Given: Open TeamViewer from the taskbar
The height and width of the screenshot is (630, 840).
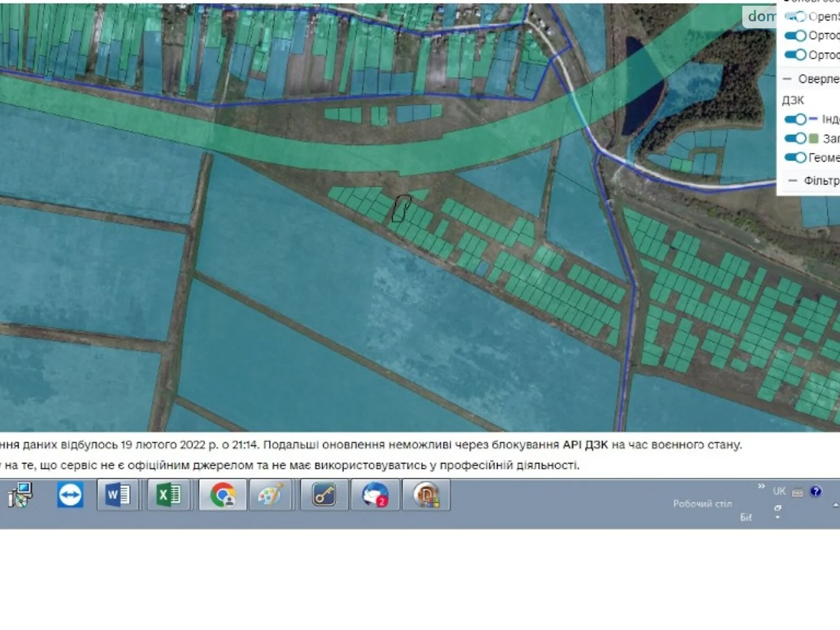Looking at the screenshot, I should [70, 495].
